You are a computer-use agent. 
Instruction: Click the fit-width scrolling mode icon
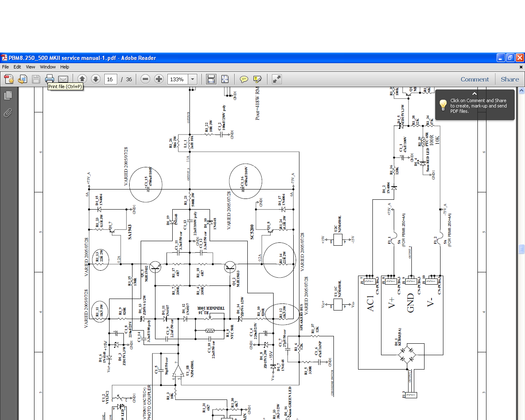211,79
